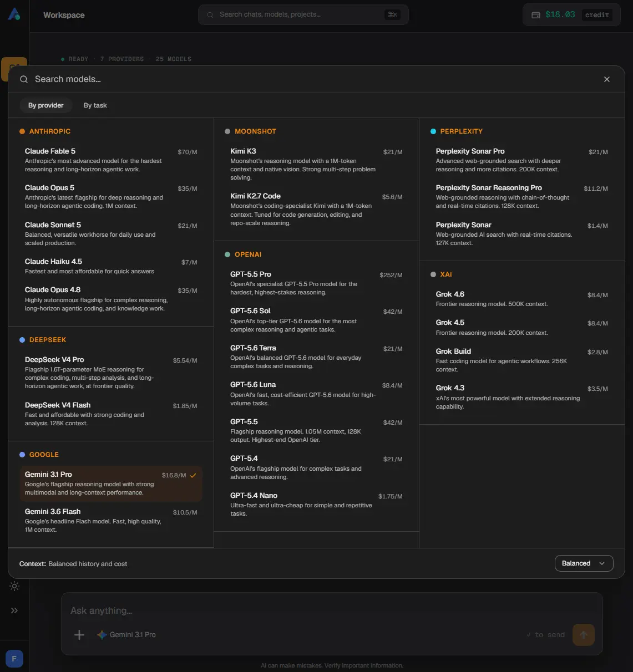The height and width of the screenshot is (672, 633).
Task: Select GPT-5.4 Nano
Action: 316,504
